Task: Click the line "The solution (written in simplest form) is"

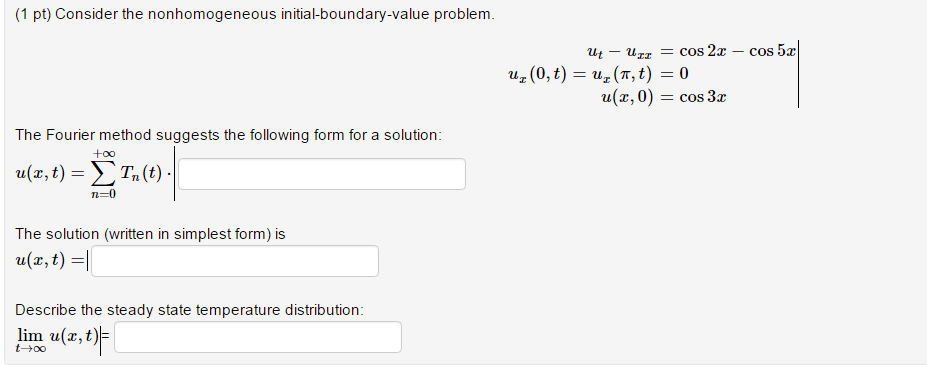Action: click(150, 234)
